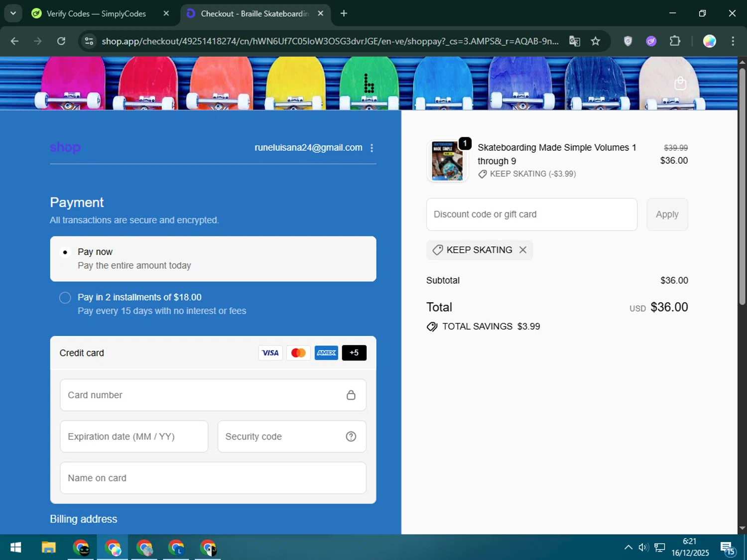
Task: View site information in address bar
Action: [x=89, y=41]
